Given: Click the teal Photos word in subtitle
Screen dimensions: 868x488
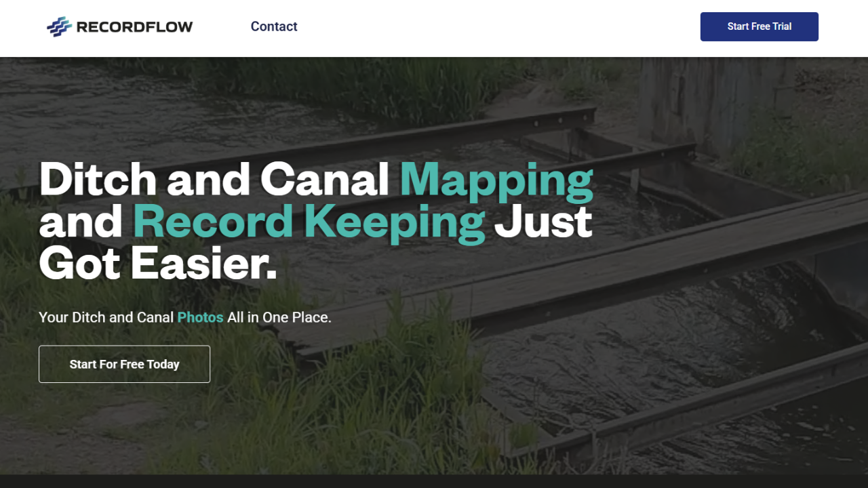Looking at the screenshot, I should pyautogui.click(x=200, y=317).
